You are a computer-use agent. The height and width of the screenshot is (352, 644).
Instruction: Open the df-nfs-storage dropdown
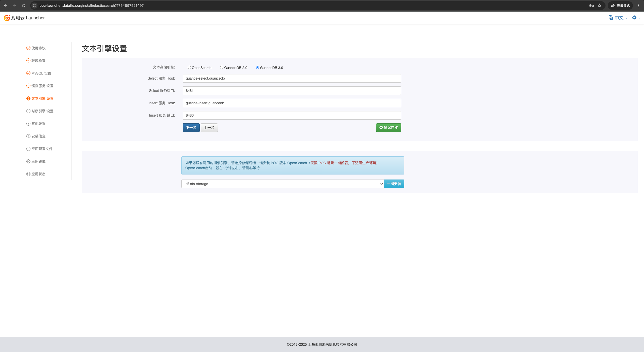(x=282, y=184)
